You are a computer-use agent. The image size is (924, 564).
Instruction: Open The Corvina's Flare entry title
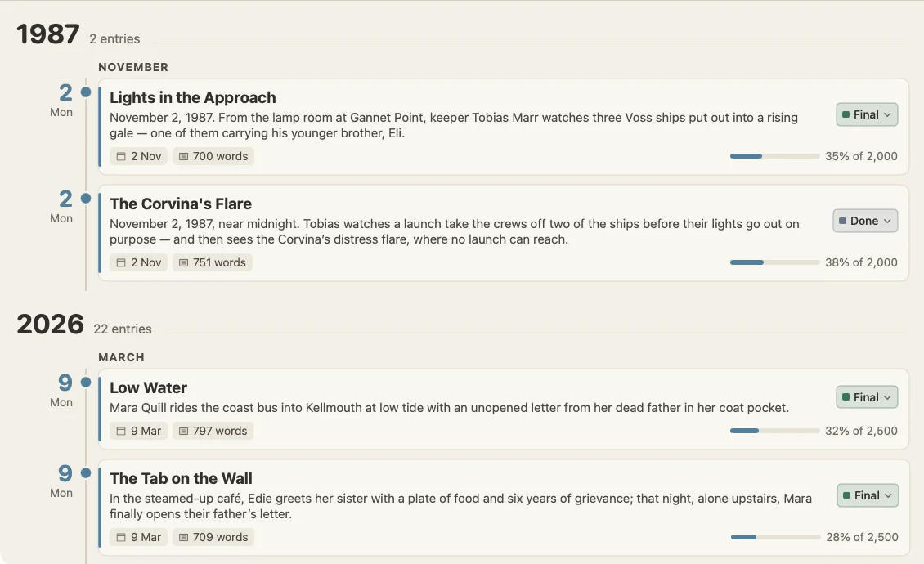click(181, 204)
